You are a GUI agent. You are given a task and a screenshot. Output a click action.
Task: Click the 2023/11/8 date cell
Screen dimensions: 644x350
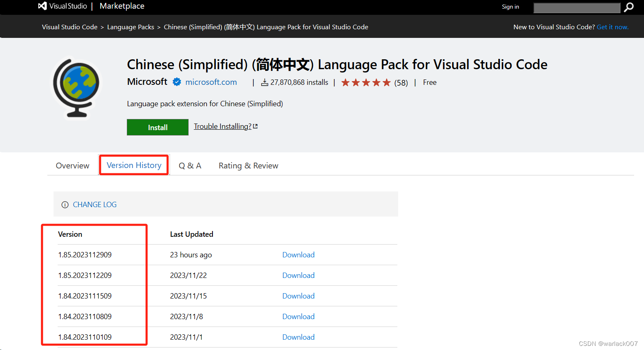pos(187,317)
